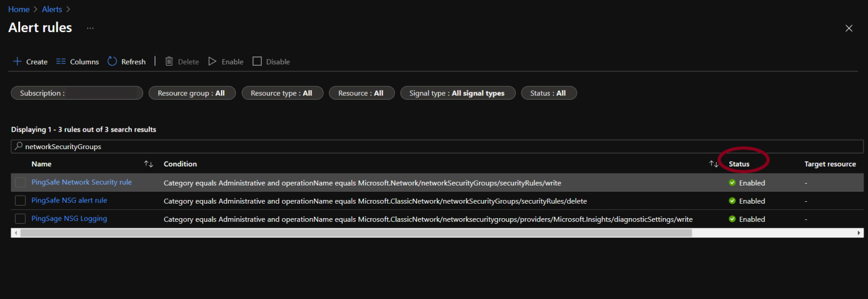
Task: Go to Home breadcrumb
Action: point(19,9)
